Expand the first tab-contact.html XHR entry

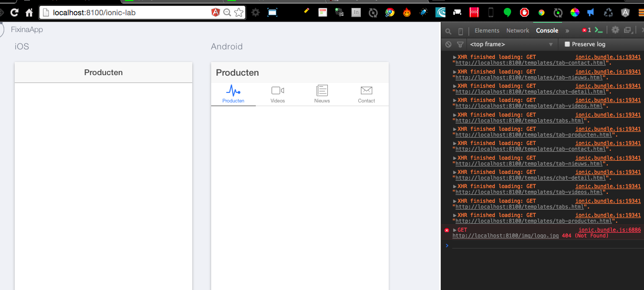point(455,57)
